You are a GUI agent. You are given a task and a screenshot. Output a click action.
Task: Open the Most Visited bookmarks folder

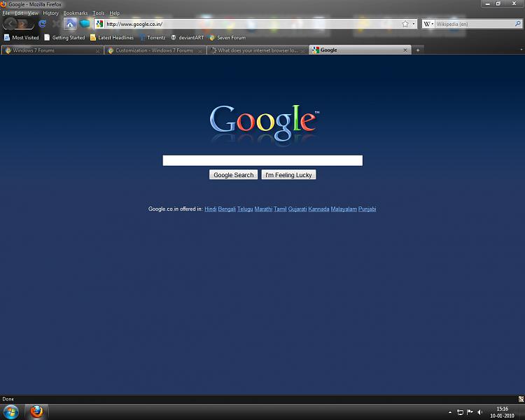click(22, 38)
